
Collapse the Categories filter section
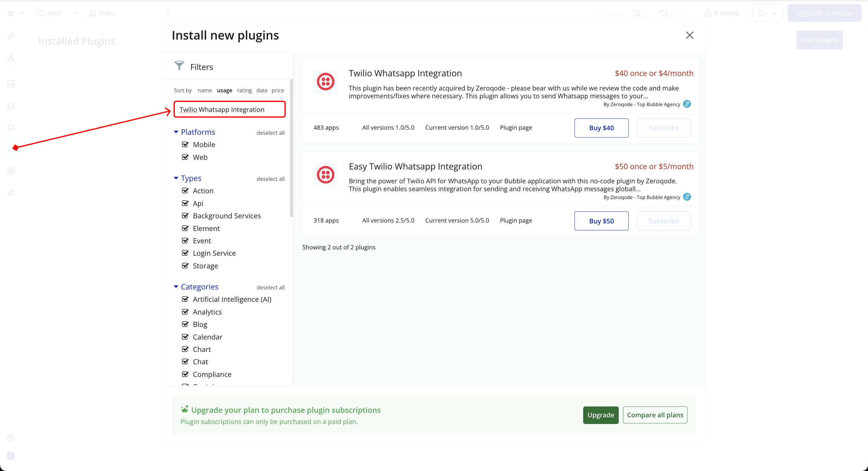coord(176,287)
